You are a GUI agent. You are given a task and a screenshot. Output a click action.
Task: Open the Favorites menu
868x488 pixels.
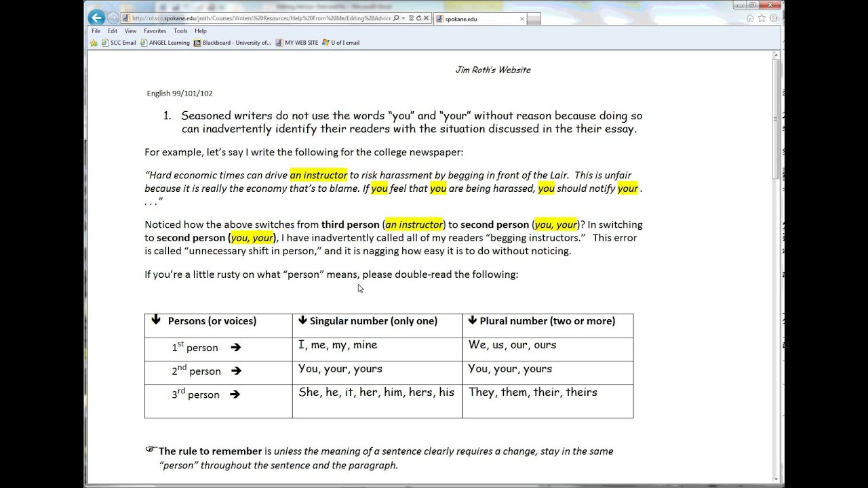[155, 30]
